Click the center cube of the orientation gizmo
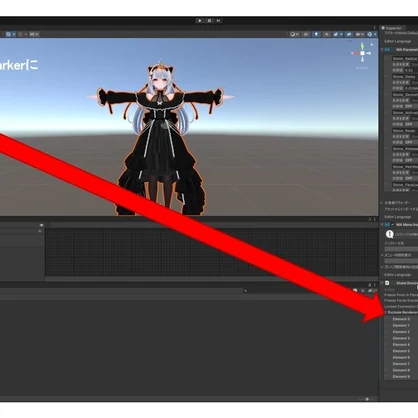The image size is (418, 418). tap(362, 53)
